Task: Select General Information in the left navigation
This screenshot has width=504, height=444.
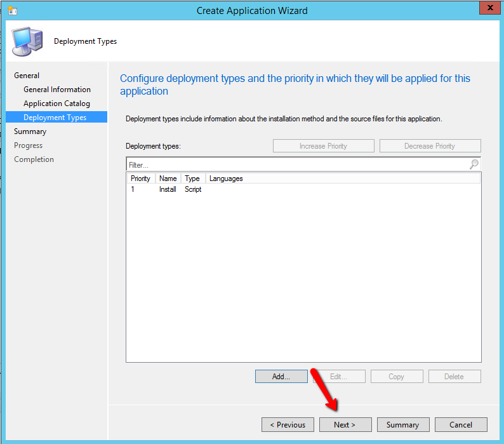Action: click(57, 90)
